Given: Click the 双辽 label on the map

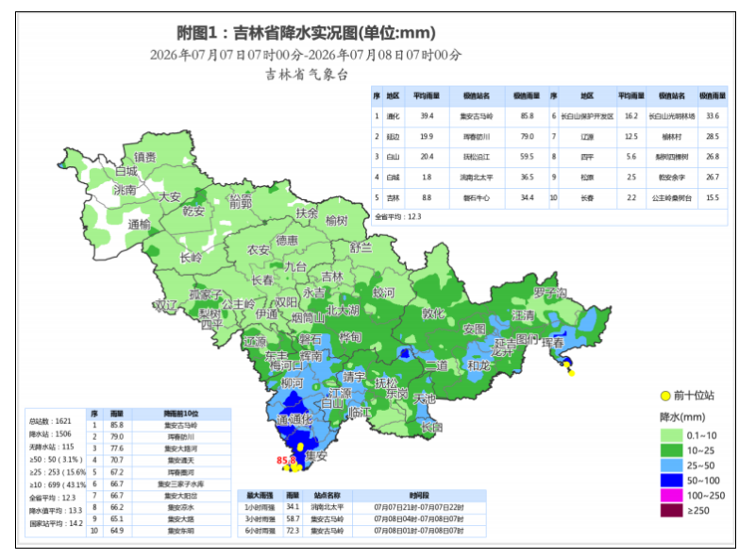Looking at the screenshot, I should pos(165,305).
